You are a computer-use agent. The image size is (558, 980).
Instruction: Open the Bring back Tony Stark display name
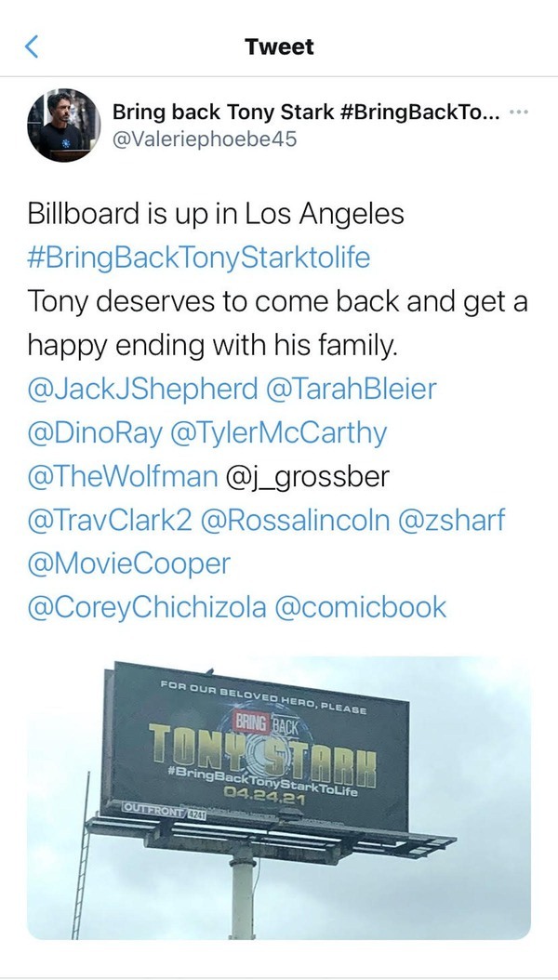(x=307, y=113)
